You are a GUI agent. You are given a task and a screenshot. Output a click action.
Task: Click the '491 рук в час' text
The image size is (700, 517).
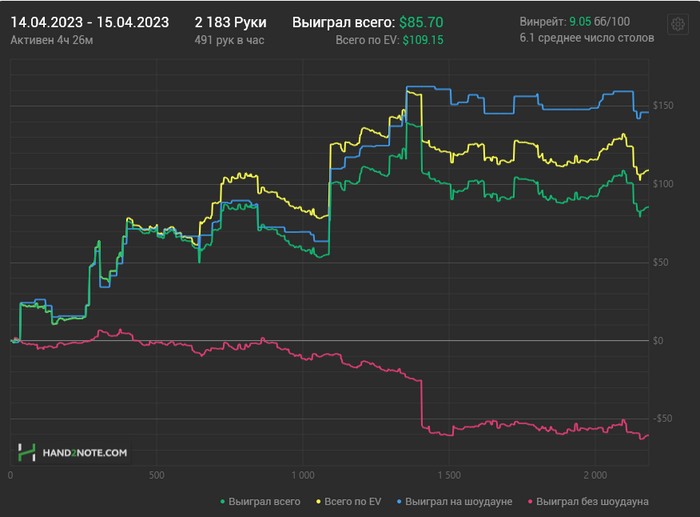(x=229, y=40)
